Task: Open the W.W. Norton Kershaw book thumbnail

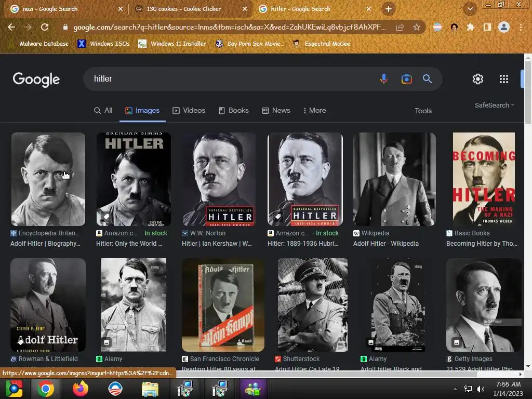Action: coord(219,179)
